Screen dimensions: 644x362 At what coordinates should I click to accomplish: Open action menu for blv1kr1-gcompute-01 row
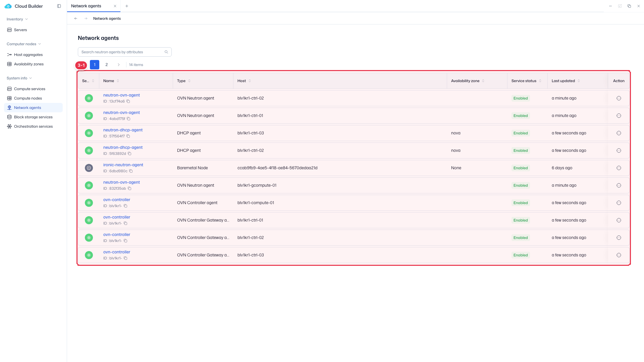(619, 185)
